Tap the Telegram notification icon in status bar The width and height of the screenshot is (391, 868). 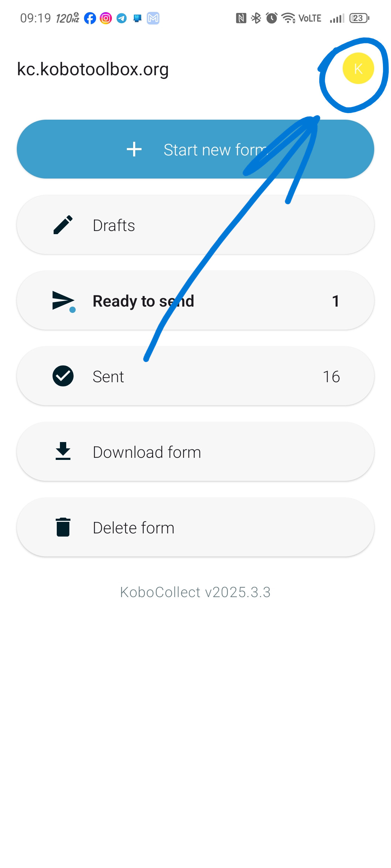click(x=122, y=18)
